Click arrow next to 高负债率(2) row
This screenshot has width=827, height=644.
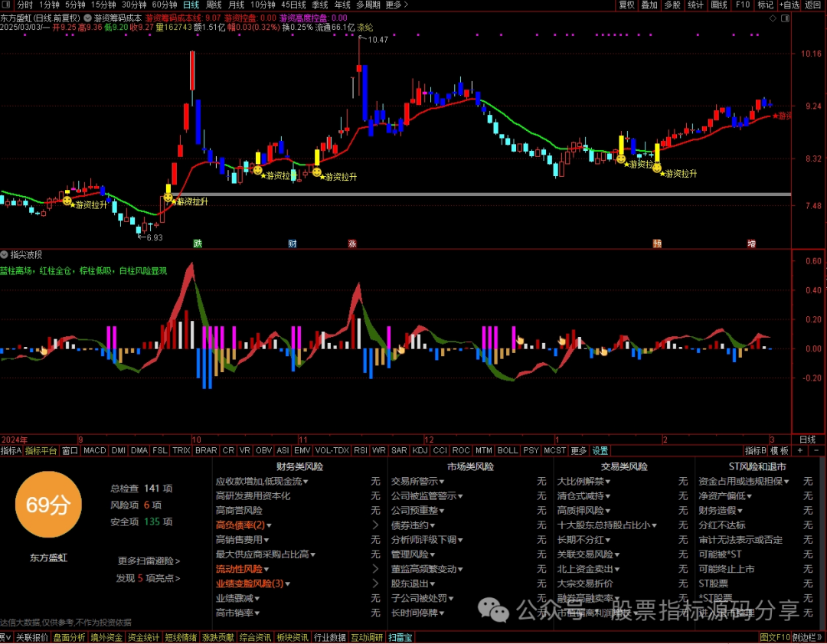pyautogui.click(x=375, y=525)
